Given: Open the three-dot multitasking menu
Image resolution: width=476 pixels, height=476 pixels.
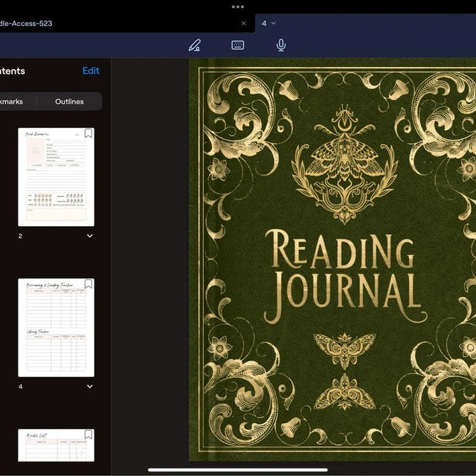Looking at the screenshot, I should [238, 7].
